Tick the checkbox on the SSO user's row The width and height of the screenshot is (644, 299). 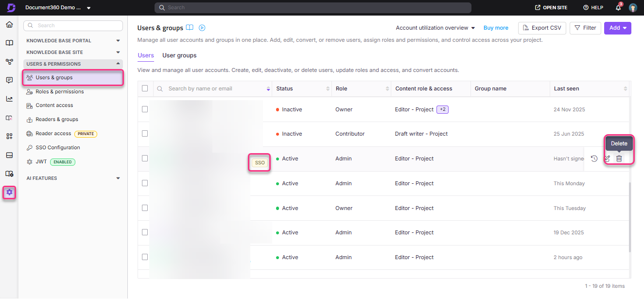point(144,158)
